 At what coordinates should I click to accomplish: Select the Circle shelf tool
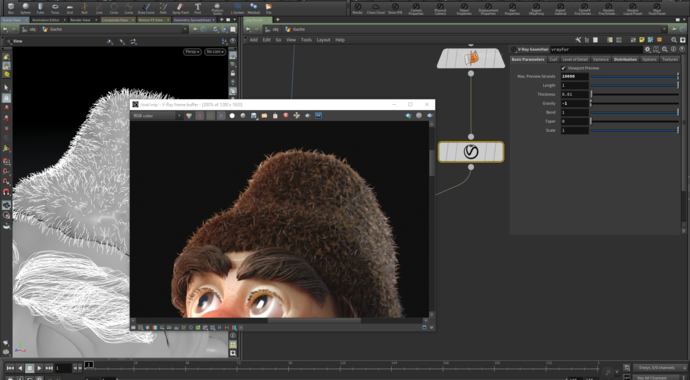tap(114, 7)
